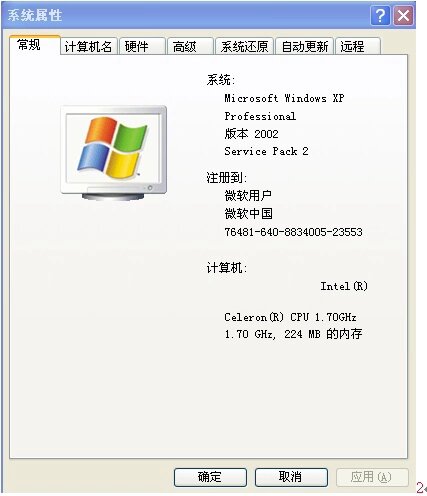Image resolution: width=427 pixels, height=496 pixels.
Task: Open the 自动更新 tab
Action: [305, 46]
